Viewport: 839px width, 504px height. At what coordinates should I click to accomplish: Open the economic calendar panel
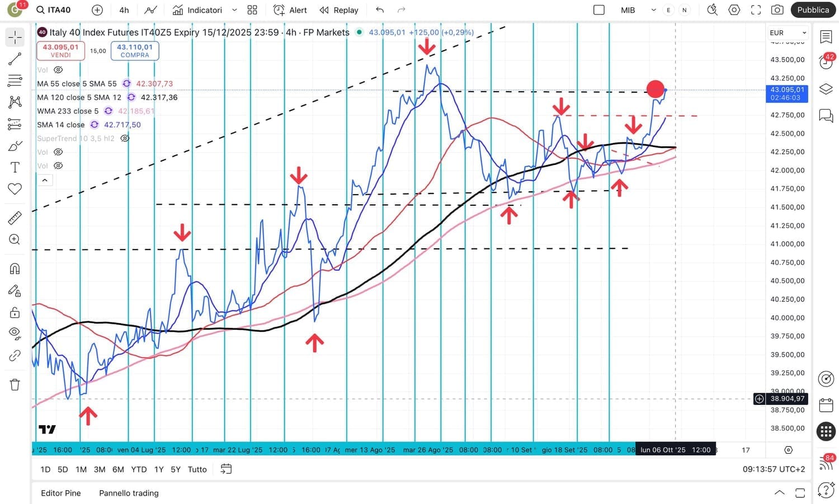coord(826,404)
